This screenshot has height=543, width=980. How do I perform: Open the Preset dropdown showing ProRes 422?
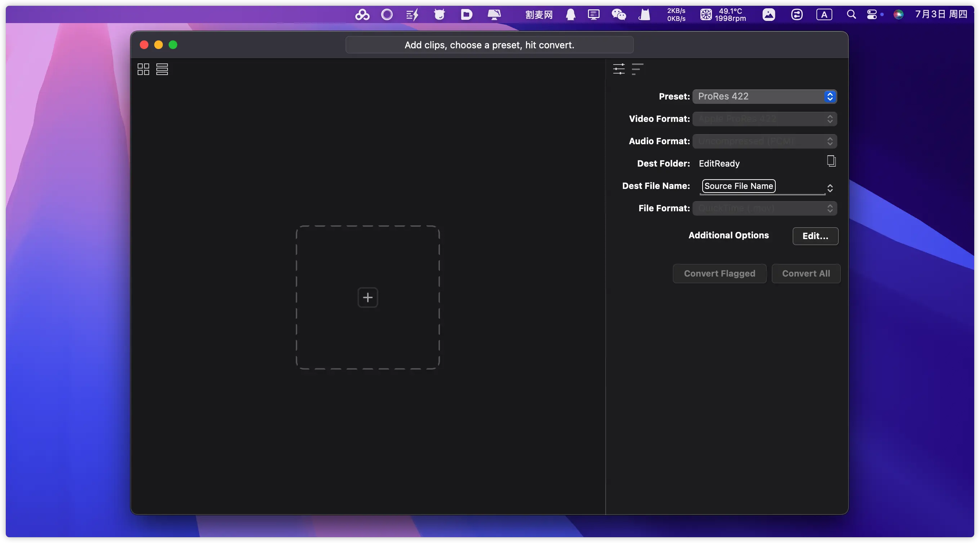[x=765, y=96]
